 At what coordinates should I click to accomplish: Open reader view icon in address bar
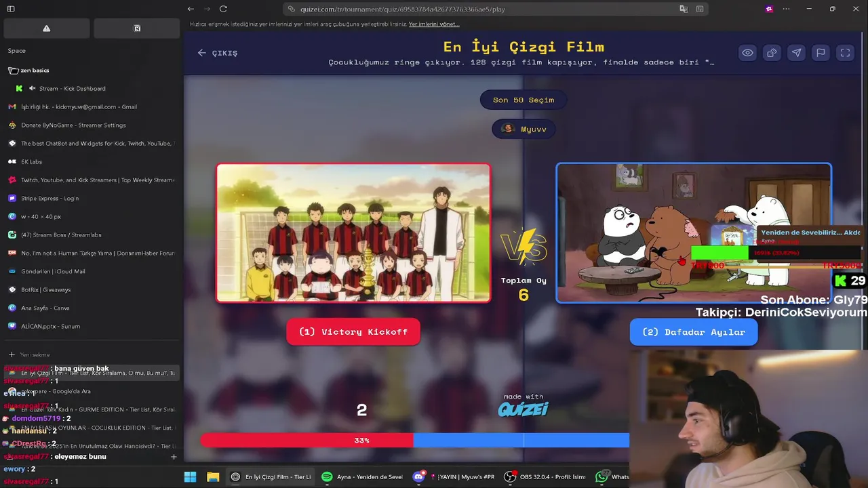pyautogui.click(x=699, y=9)
